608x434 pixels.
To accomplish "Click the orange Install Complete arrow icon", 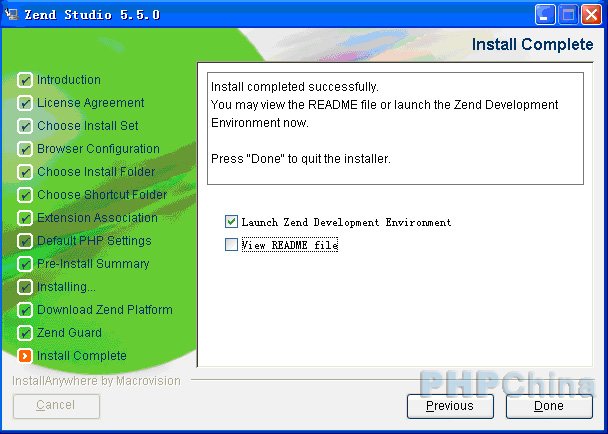I will [x=25, y=356].
